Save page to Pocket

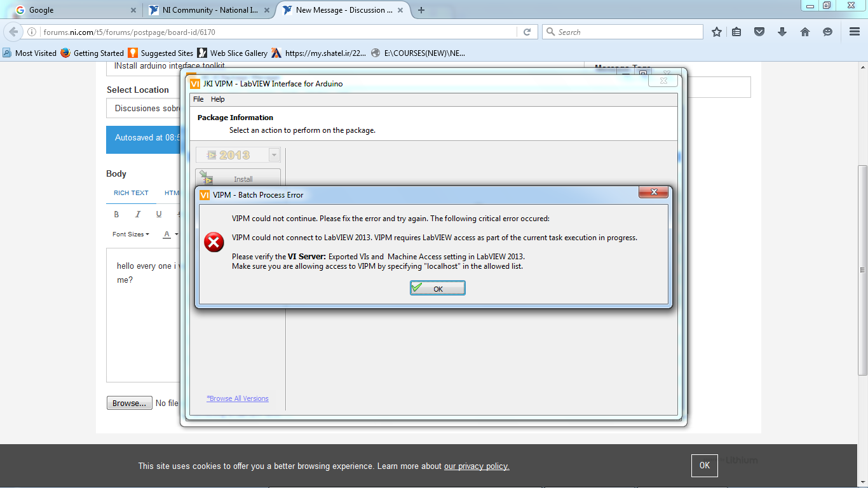tap(759, 32)
